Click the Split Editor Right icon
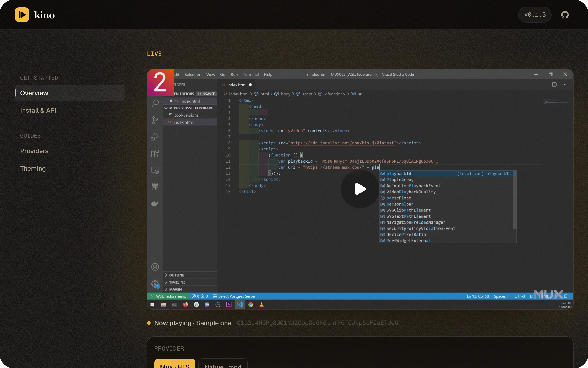588x368 pixels. (554, 85)
